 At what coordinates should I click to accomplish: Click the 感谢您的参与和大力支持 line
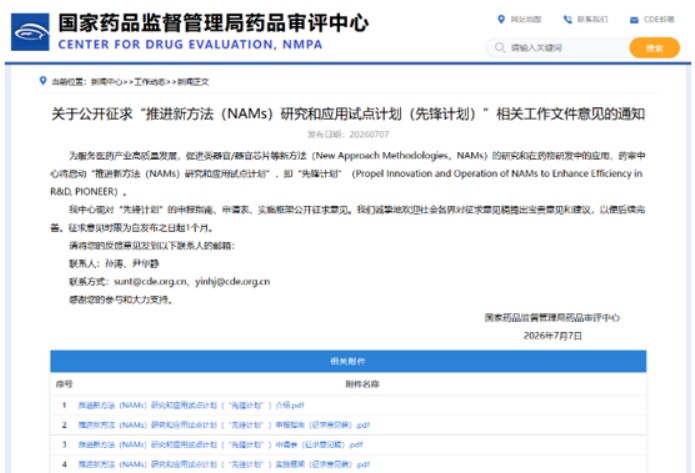click(121, 300)
